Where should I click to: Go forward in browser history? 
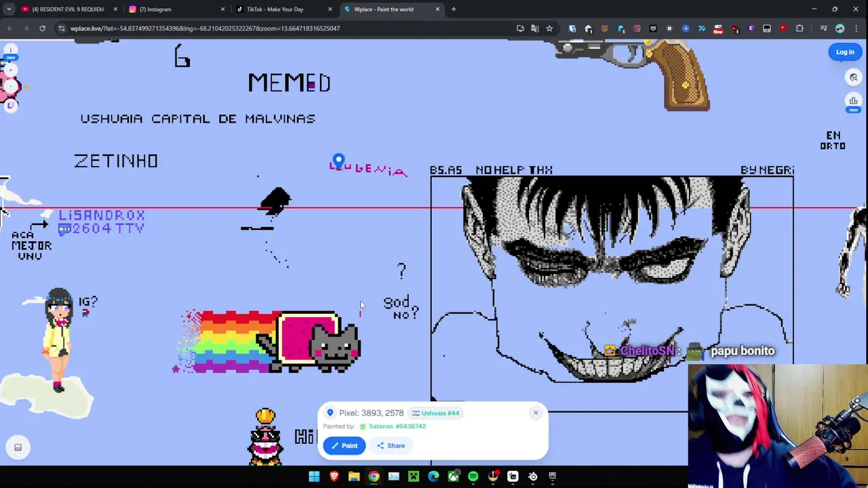pos(26,28)
